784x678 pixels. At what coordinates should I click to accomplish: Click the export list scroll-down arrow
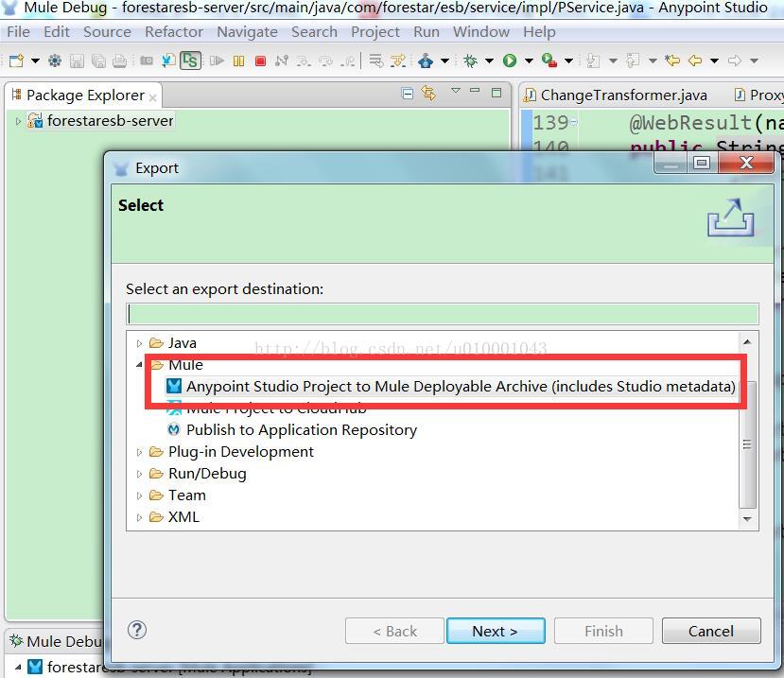point(747,519)
